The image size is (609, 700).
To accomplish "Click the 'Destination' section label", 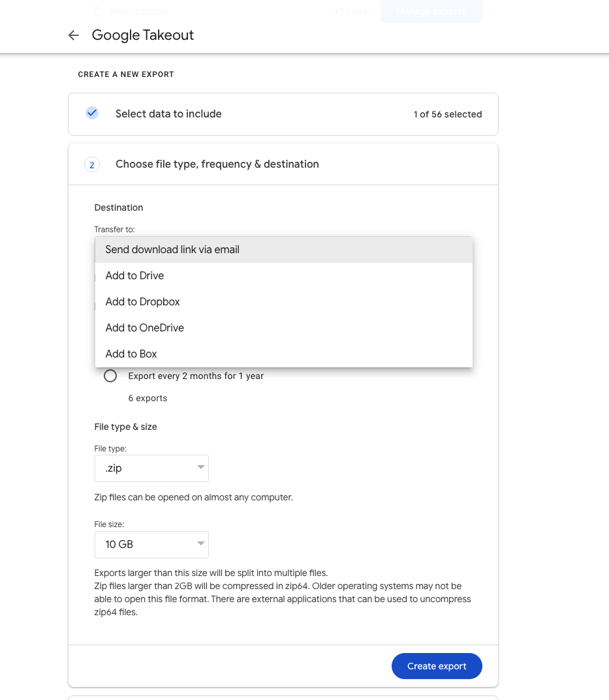I will tap(119, 207).
